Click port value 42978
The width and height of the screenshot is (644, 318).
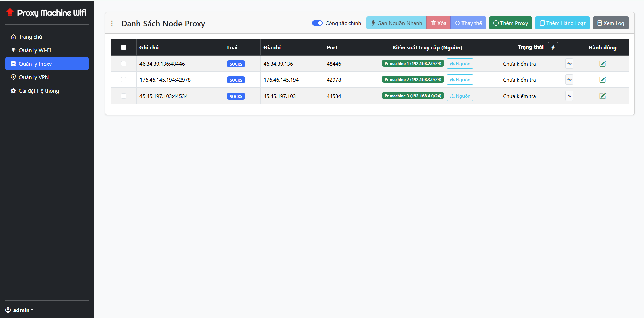pyautogui.click(x=334, y=80)
